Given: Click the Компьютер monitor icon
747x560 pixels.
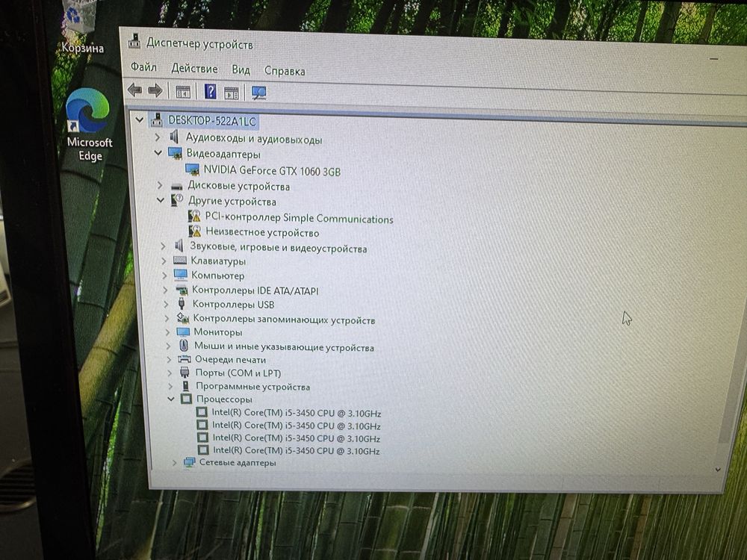Looking at the screenshot, I should (181, 275).
